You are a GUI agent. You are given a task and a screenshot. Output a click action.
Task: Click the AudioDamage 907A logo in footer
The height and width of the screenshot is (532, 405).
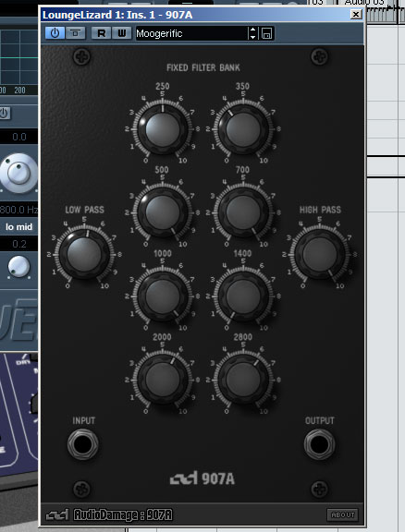[x=109, y=514]
